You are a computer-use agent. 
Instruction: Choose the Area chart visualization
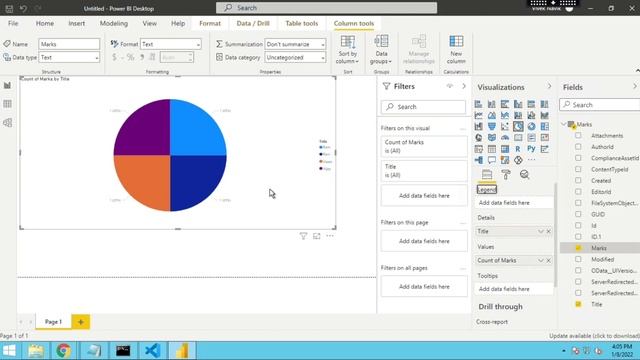tap(492, 116)
